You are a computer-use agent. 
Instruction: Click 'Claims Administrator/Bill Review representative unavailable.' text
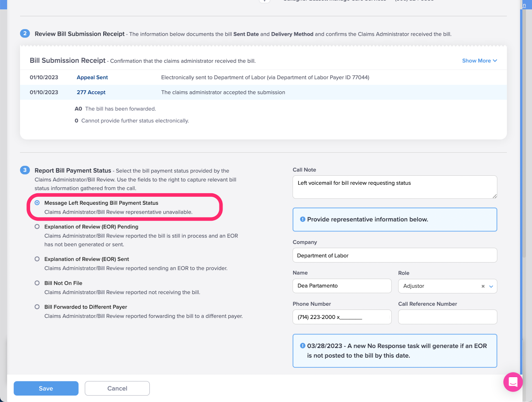coord(118,212)
